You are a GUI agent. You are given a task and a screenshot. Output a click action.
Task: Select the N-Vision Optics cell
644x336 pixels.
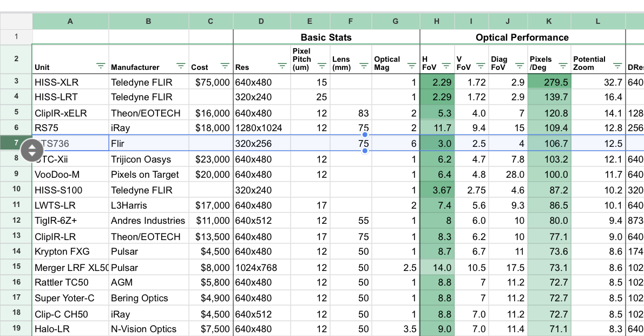(x=149, y=329)
